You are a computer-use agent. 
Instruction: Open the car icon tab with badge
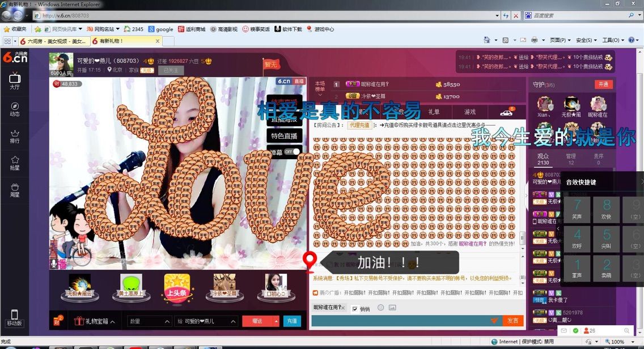(506, 112)
